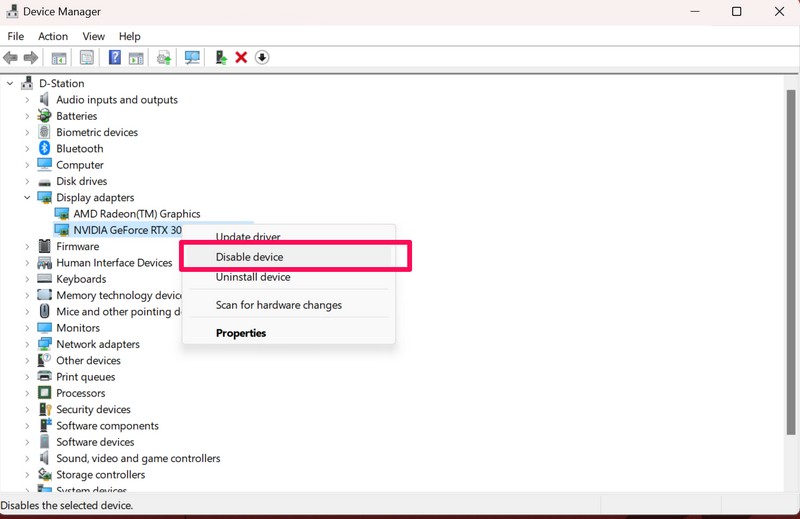Viewport: 800px width, 519px height.
Task: Click Scan for hardware changes monitor icon
Action: click(192, 58)
